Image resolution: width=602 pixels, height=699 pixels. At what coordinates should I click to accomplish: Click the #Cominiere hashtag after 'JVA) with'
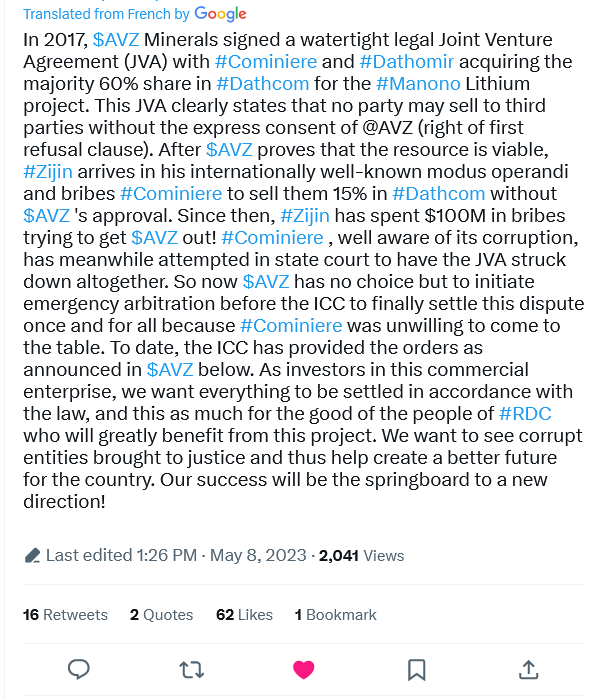click(x=266, y=62)
